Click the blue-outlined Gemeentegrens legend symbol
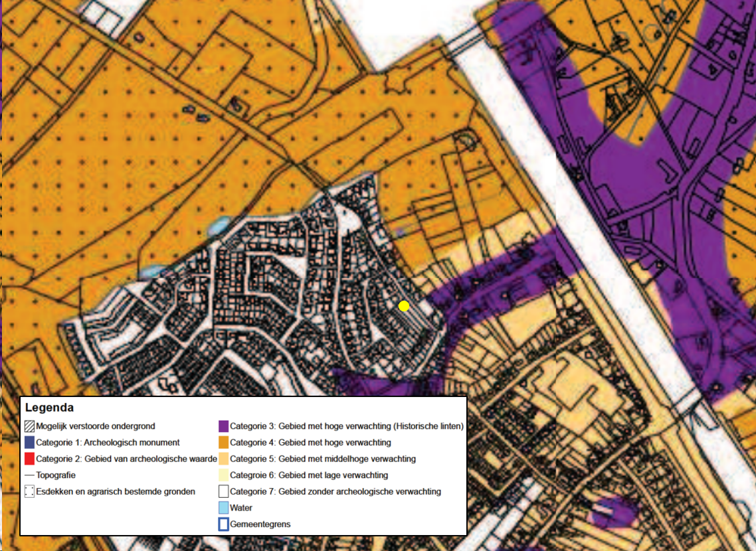The height and width of the screenshot is (551, 756). (x=223, y=524)
